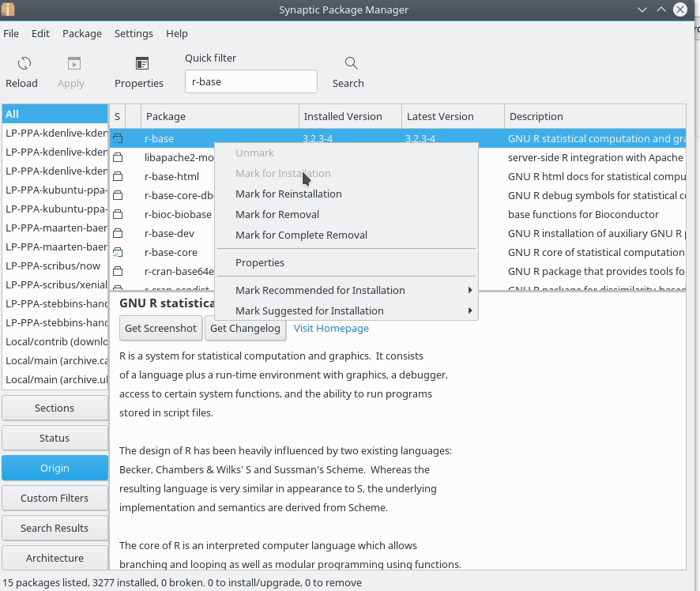Sort by Installed Version column header
This screenshot has width=700, height=591.
pyautogui.click(x=351, y=116)
